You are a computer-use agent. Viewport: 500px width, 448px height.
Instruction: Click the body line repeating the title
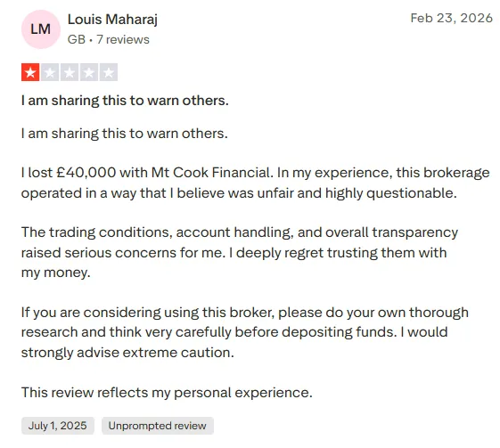coord(125,134)
